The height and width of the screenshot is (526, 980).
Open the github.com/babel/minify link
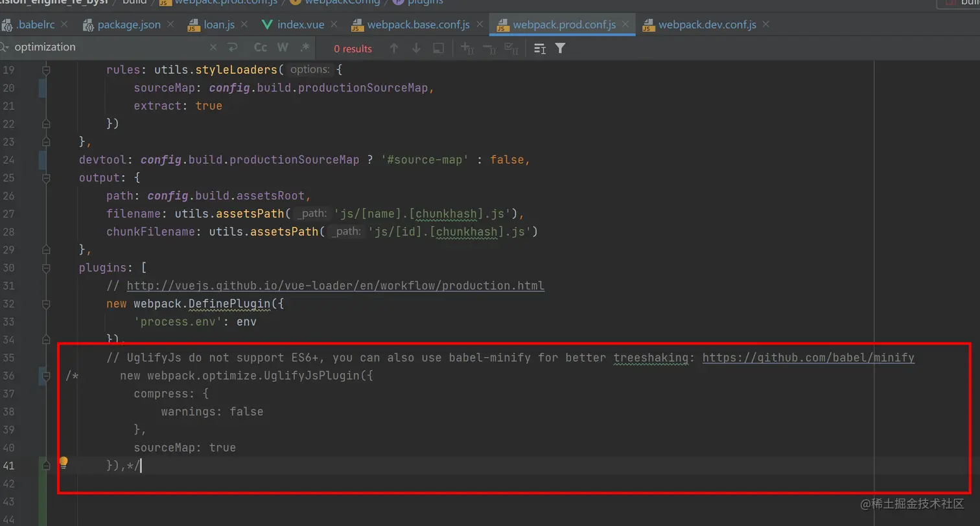point(808,358)
